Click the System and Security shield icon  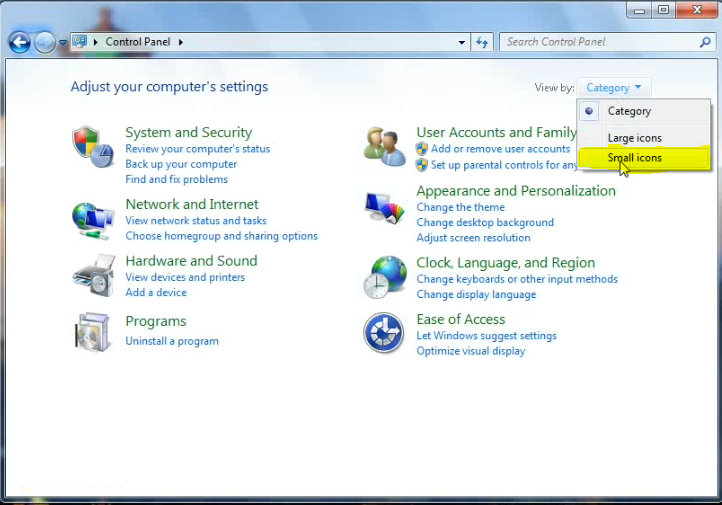coord(93,147)
